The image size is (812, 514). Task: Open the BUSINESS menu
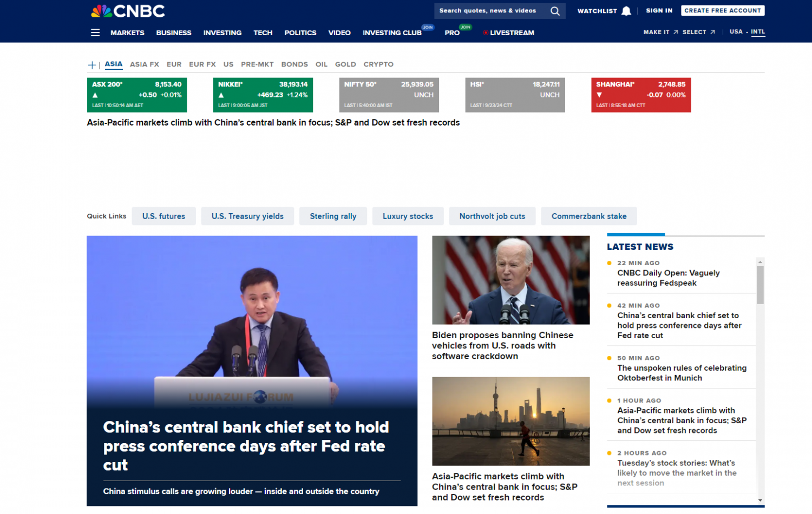coord(174,33)
